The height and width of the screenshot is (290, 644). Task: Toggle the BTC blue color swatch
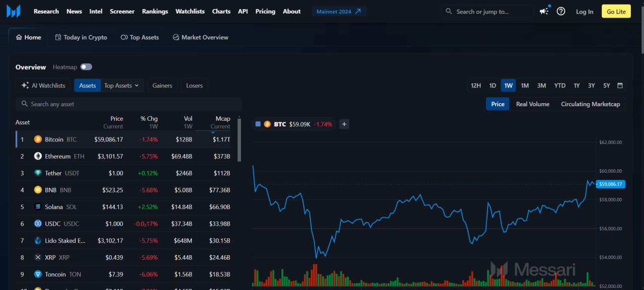[258, 124]
